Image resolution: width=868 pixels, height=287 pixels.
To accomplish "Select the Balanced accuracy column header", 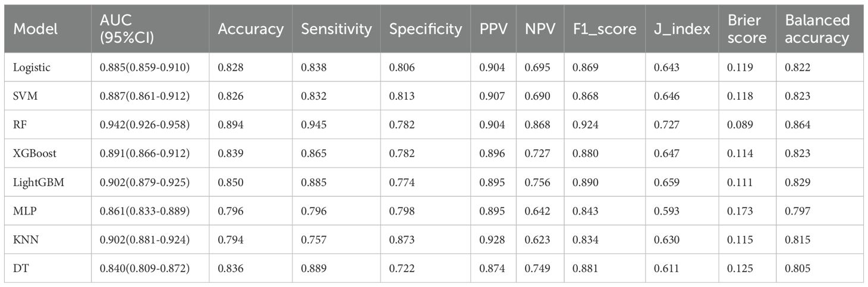I will click(817, 29).
